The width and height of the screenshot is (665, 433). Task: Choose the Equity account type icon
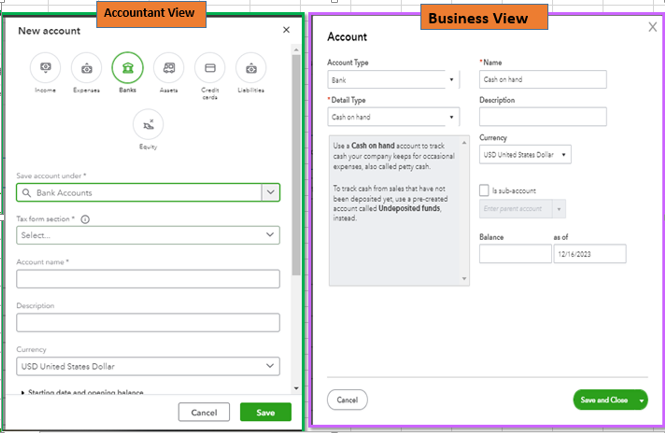(148, 124)
